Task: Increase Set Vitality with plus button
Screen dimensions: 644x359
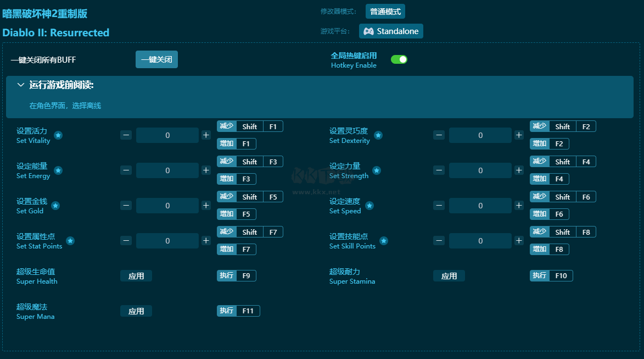Action: [x=206, y=135]
